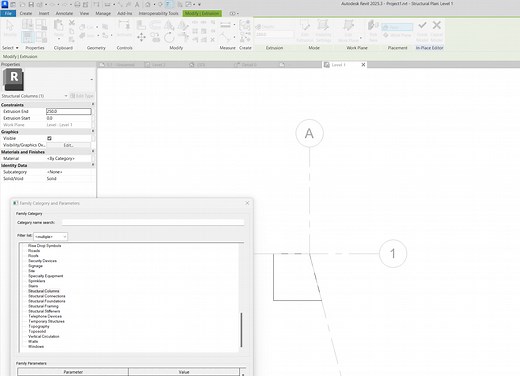Select the Move tool in the Modify panel

pyautogui.click(x=141, y=37)
